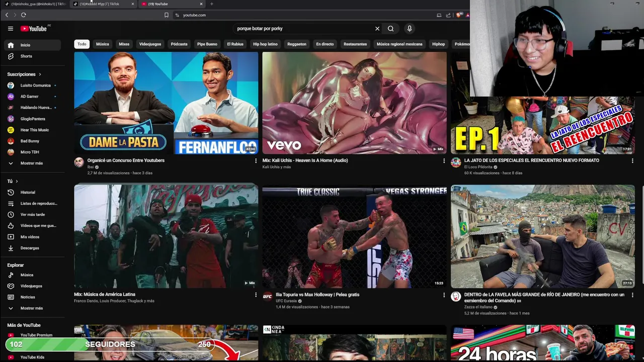The image size is (644, 362).
Task: Open Hear This Music subscription
Action: pos(32,130)
